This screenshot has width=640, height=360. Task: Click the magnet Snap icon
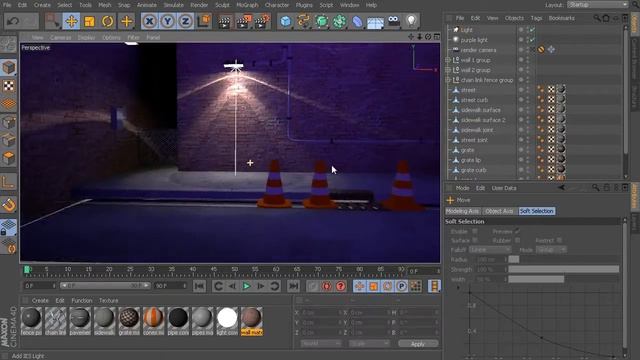[x=9, y=205]
